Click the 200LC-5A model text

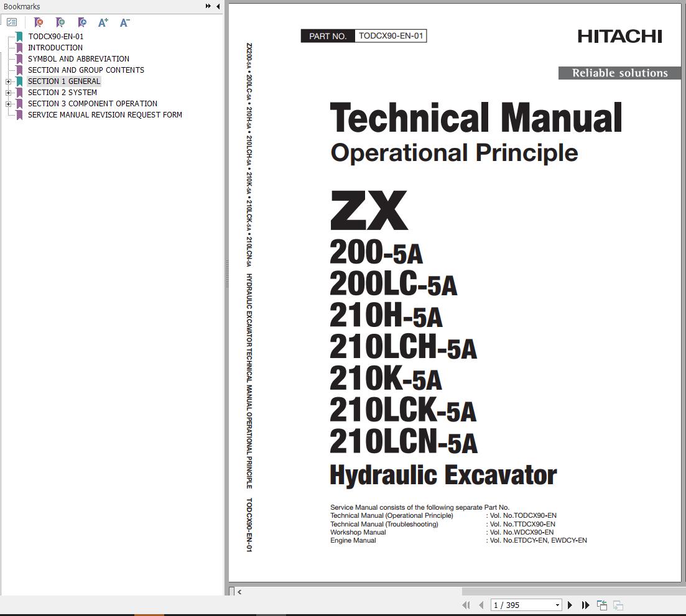(393, 284)
